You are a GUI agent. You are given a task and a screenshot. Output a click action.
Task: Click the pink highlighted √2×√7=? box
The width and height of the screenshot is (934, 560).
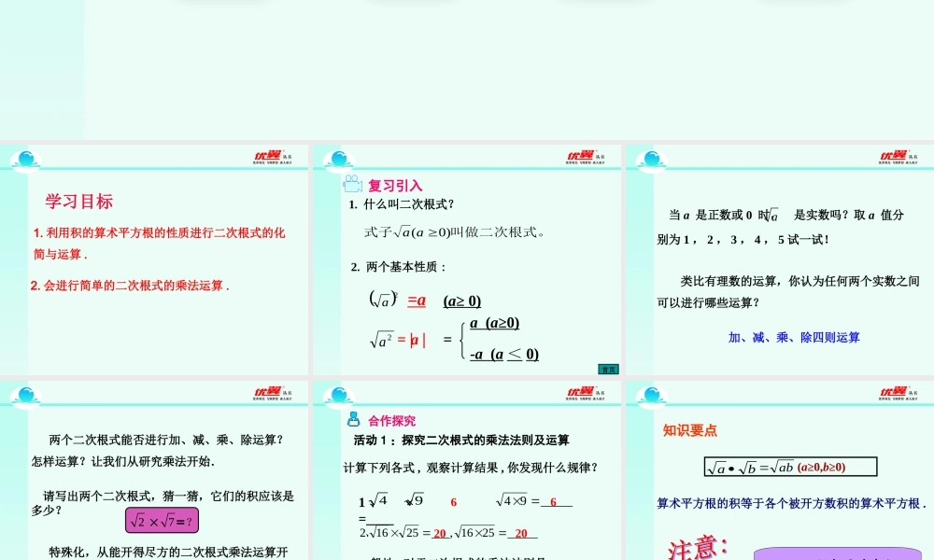click(x=162, y=521)
